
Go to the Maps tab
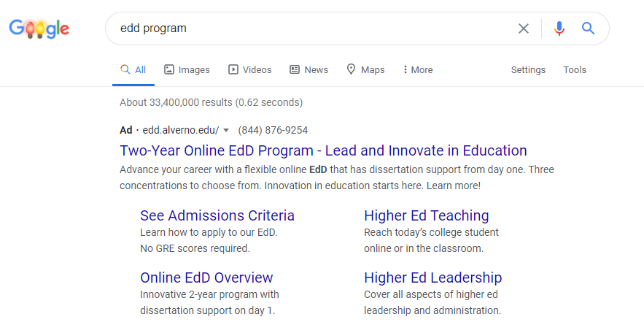[365, 70]
